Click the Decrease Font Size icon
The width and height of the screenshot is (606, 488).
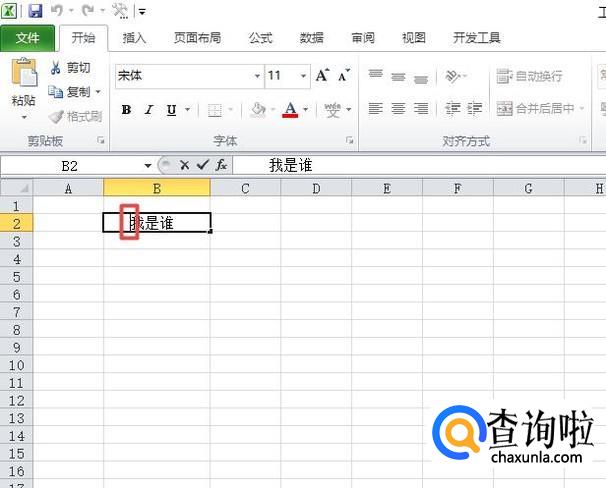click(x=344, y=75)
